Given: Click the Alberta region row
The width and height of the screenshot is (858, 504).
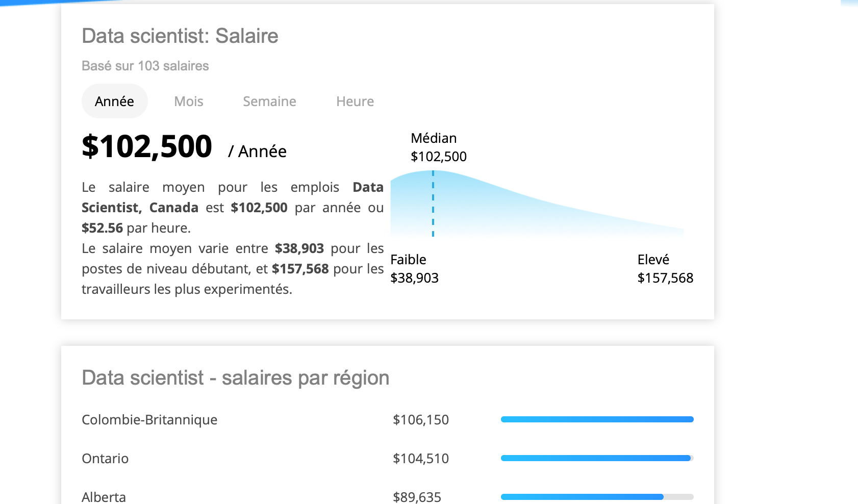Looking at the screenshot, I should (388, 496).
